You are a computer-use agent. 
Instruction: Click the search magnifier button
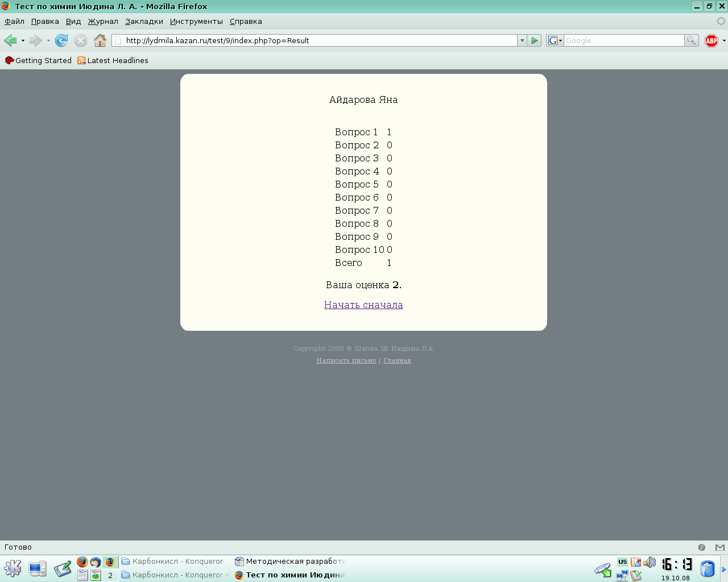tap(691, 40)
